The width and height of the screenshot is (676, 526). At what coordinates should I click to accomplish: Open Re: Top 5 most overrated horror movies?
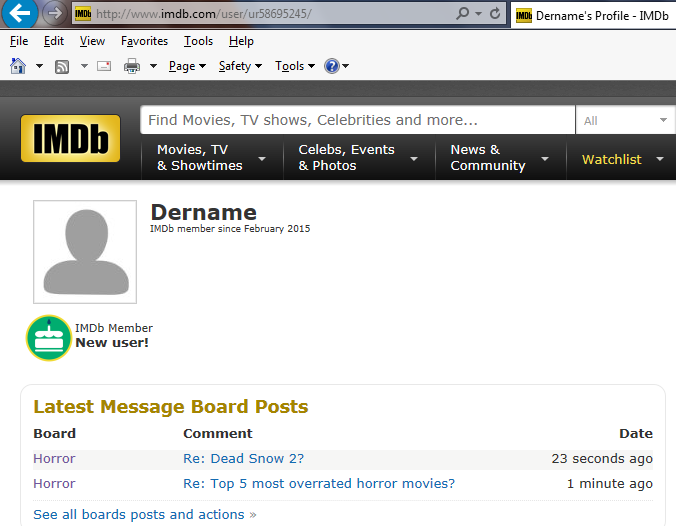[319, 483]
